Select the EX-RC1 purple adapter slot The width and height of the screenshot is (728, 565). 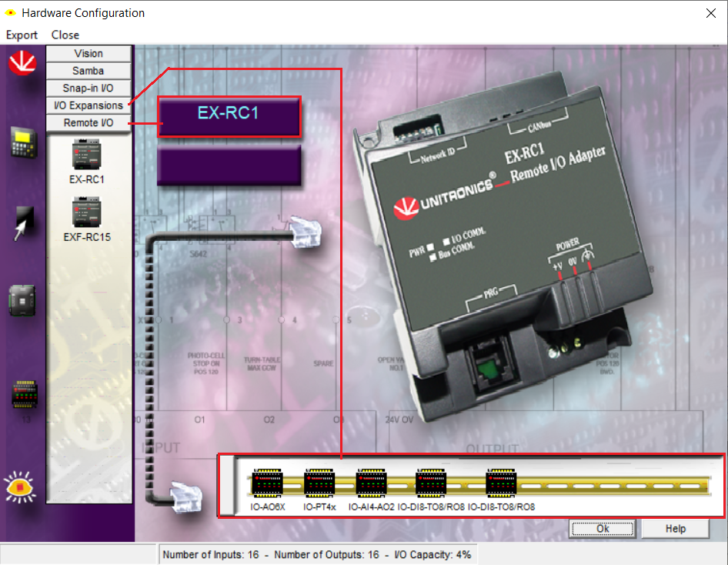click(229, 116)
